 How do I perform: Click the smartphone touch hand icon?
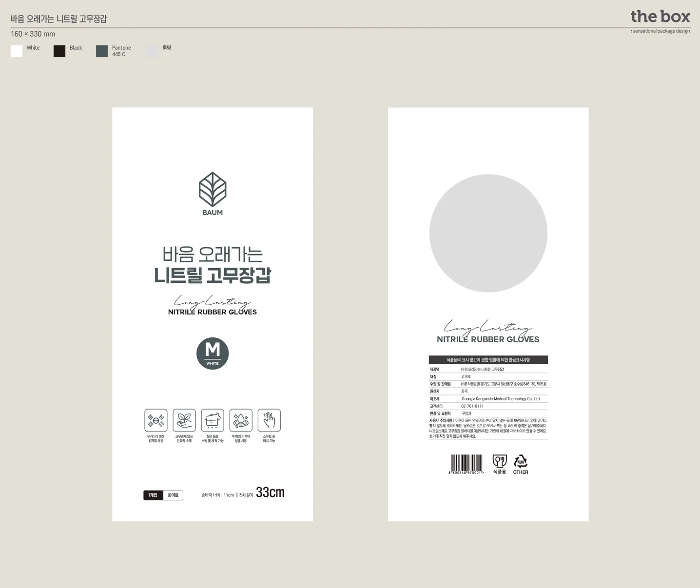point(269,420)
